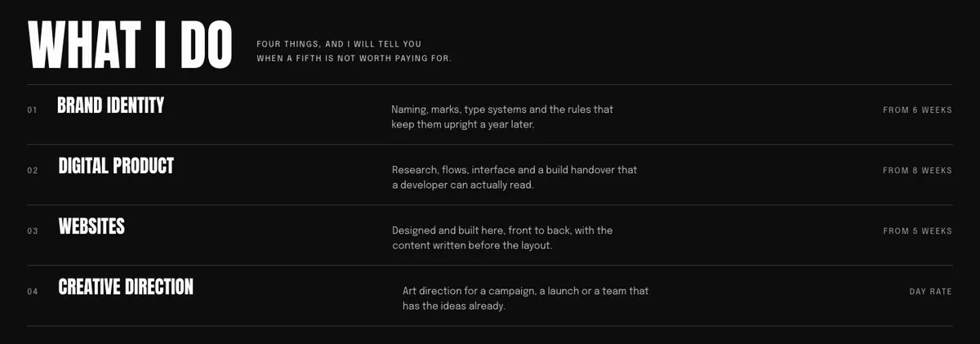Viewport: 980px width, 344px height.
Task: Click the From 6 Weeks label
Action: 917,110
